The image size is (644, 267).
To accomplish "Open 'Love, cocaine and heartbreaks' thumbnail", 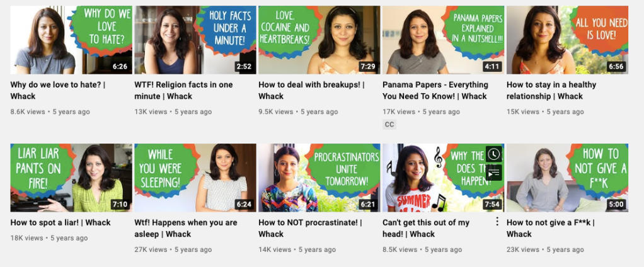I will [319, 40].
